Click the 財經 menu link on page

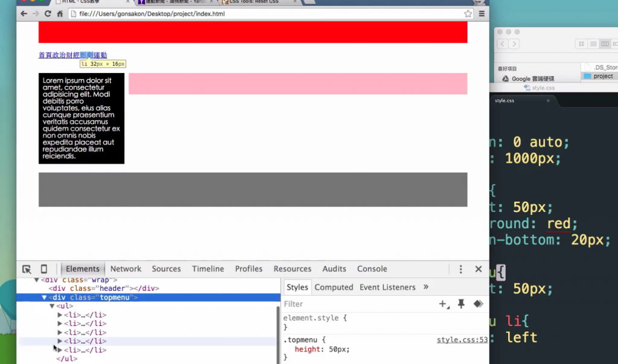(73, 55)
